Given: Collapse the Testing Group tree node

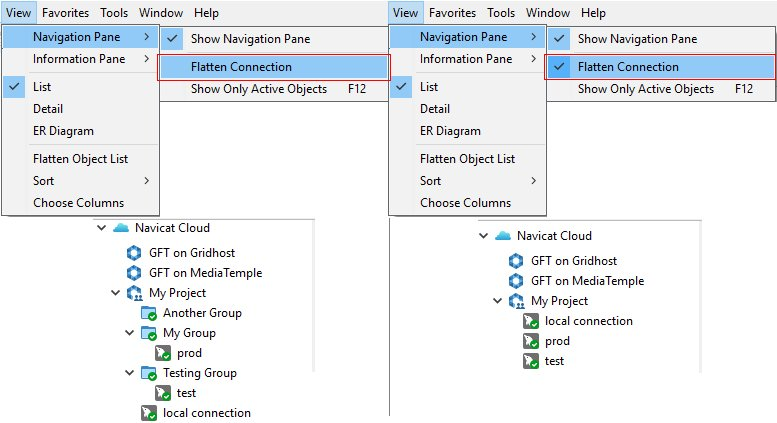Looking at the screenshot, I should tap(130, 373).
